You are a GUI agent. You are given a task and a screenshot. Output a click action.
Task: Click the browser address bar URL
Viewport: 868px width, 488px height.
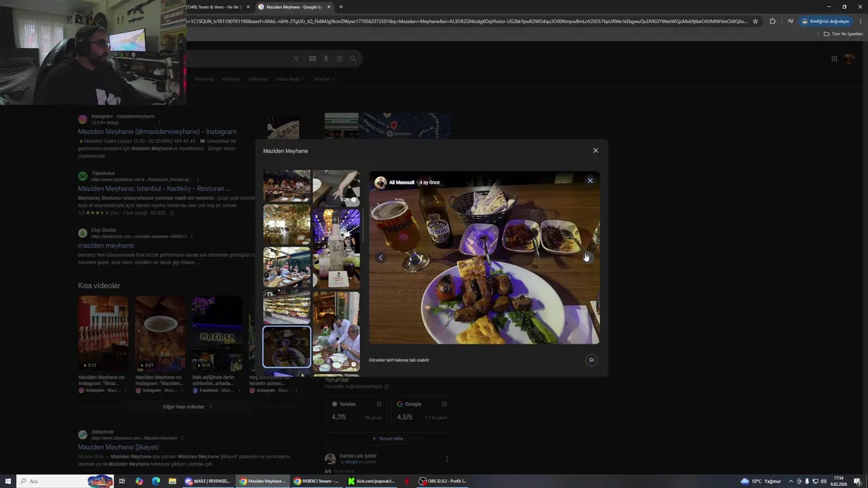pos(468,21)
